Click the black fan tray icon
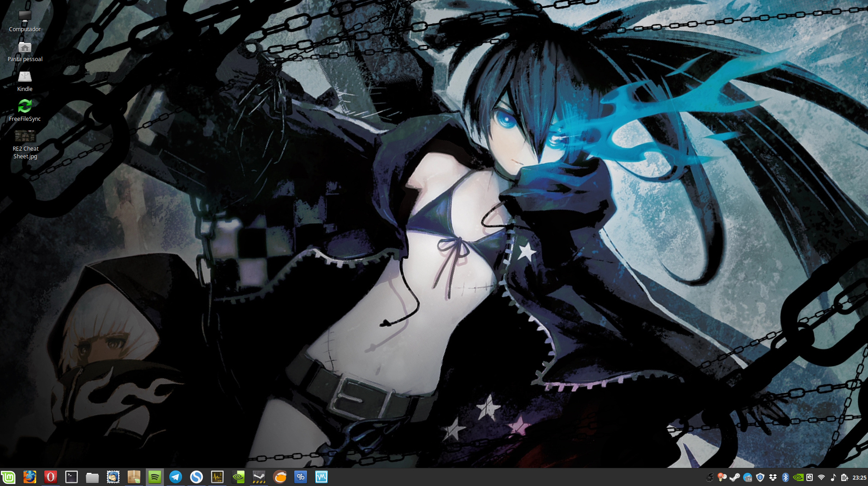 point(710,477)
